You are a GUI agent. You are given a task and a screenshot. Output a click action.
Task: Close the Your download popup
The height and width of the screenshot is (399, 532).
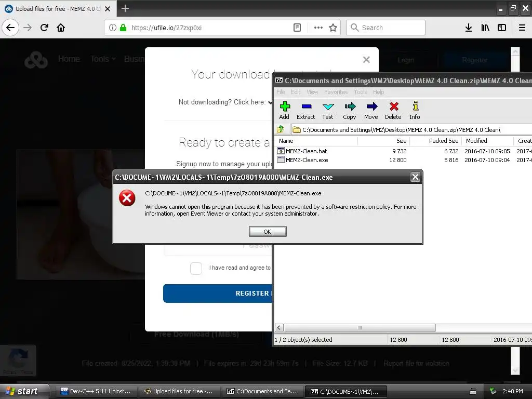[366, 60]
